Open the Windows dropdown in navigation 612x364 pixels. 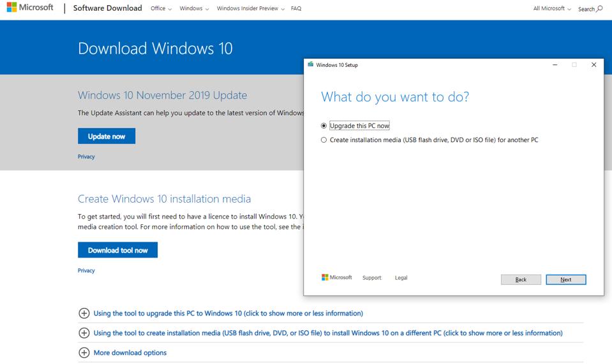(194, 9)
